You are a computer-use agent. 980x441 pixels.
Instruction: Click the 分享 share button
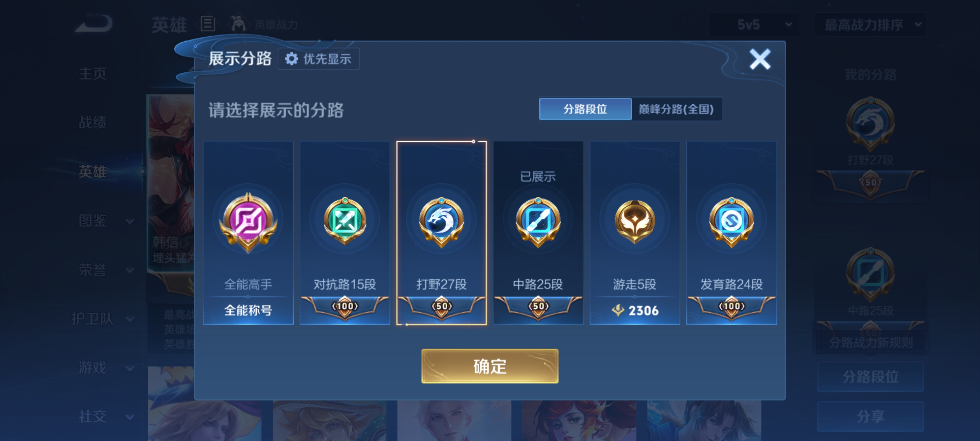coord(870,416)
